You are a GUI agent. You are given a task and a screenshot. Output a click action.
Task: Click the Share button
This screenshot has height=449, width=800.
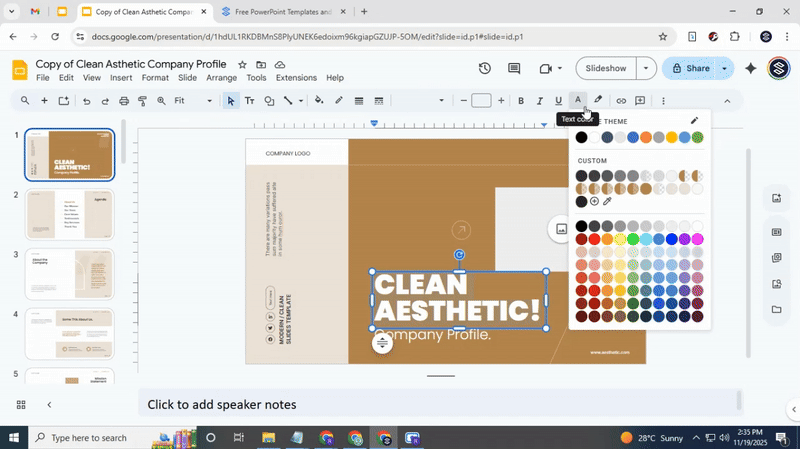pos(690,68)
